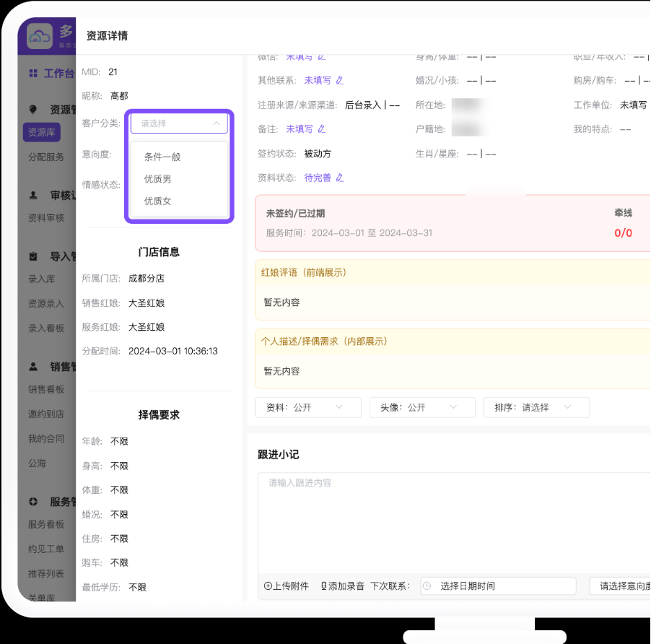
Task: Click the edit pencil next to 资料状态
Action: [x=340, y=178]
